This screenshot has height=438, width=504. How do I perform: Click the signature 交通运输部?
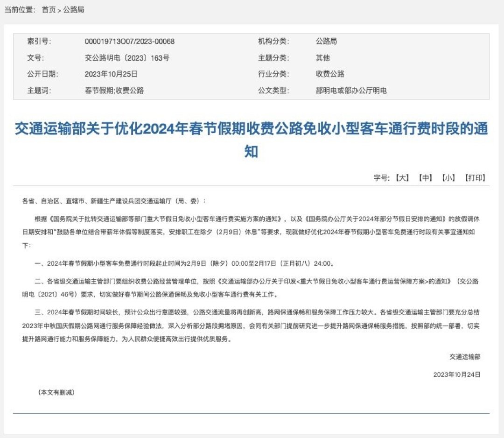click(465, 357)
